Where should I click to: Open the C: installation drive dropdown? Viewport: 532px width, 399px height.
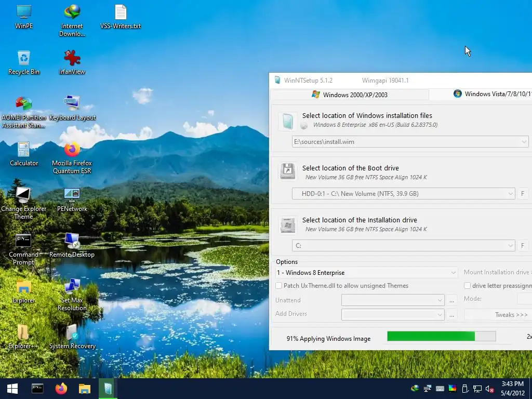pyautogui.click(x=510, y=246)
